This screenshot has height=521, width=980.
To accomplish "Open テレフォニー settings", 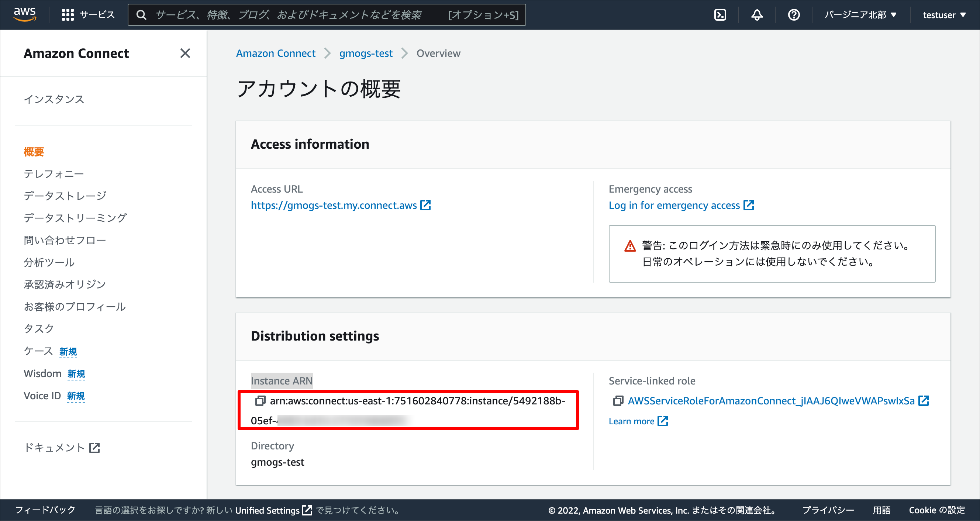I will [54, 174].
